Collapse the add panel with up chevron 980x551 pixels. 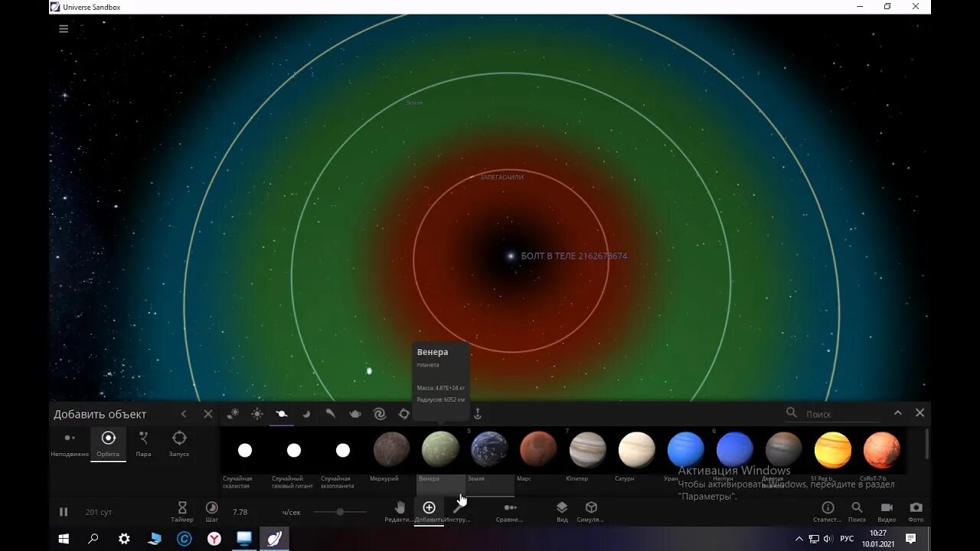(x=897, y=413)
